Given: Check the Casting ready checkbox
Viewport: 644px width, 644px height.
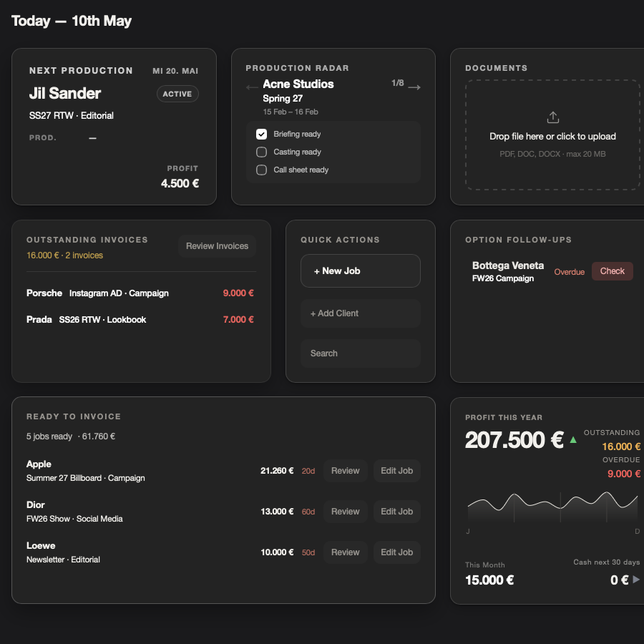Looking at the screenshot, I should 261,152.
